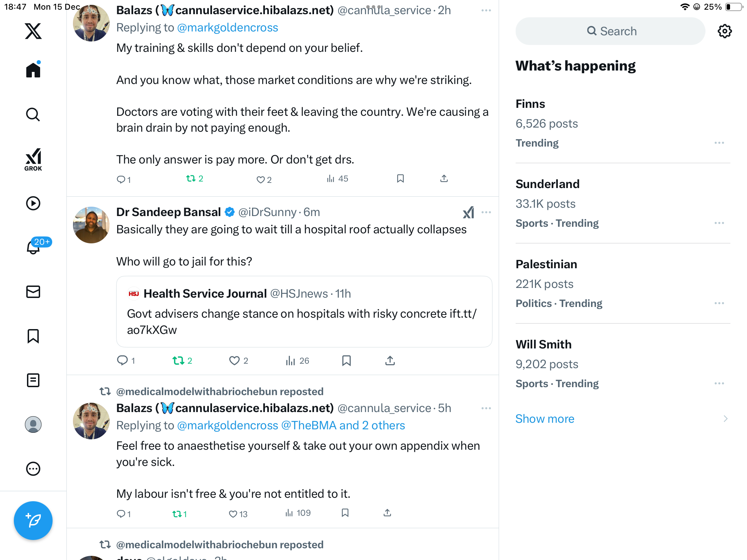Click the compose new post button
This screenshot has height=560, width=747.
pos(33,520)
